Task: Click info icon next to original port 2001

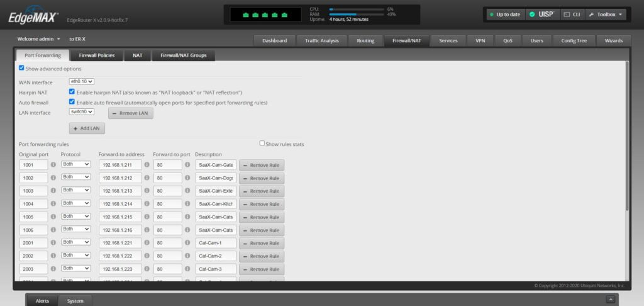Action: click(53, 242)
